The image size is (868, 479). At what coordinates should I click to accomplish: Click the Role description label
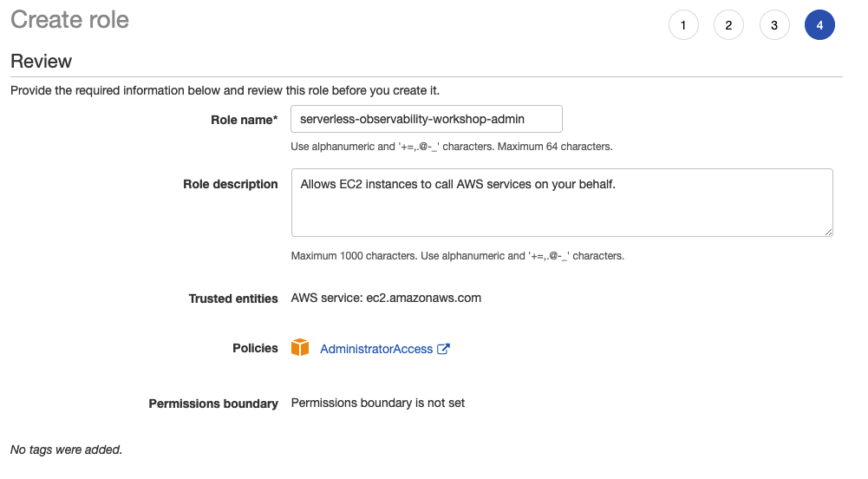click(231, 184)
